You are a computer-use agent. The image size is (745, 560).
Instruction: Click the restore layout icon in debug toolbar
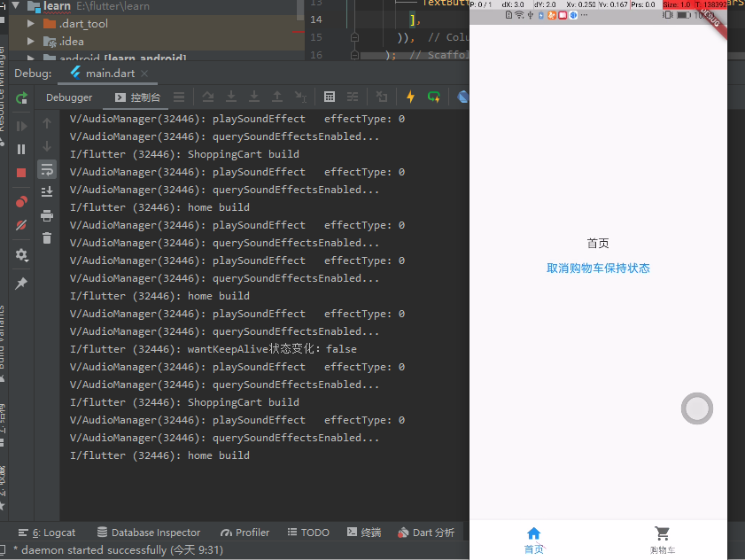pyautogui.click(x=382, y=97)
